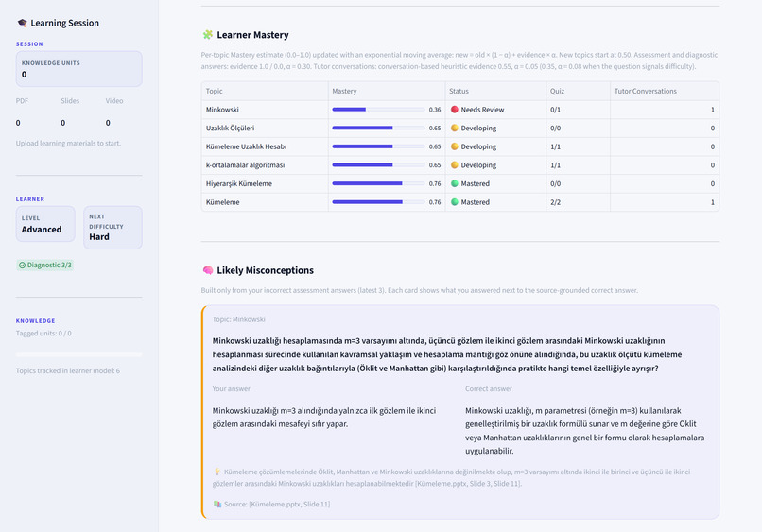Click the books icon beside Source reference
This screenshot has width=762, height=532.
(217, 505)
